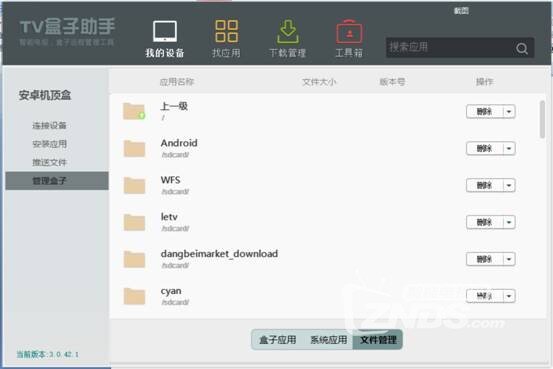The height and width of the screenshot is (369, 553).
Task: Click the 文件大小 column header
Action: (319, 82)
